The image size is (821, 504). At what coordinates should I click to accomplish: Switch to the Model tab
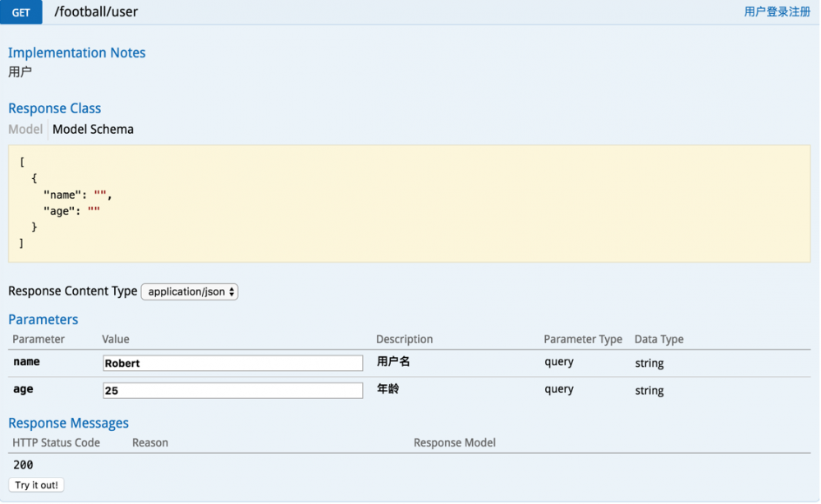pyautogui.click(x=25, y=129)
